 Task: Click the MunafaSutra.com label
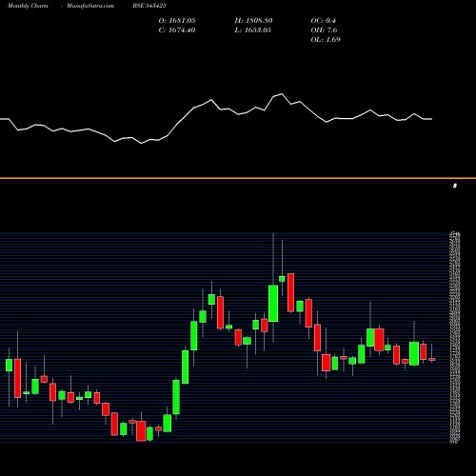pos(90,6)
